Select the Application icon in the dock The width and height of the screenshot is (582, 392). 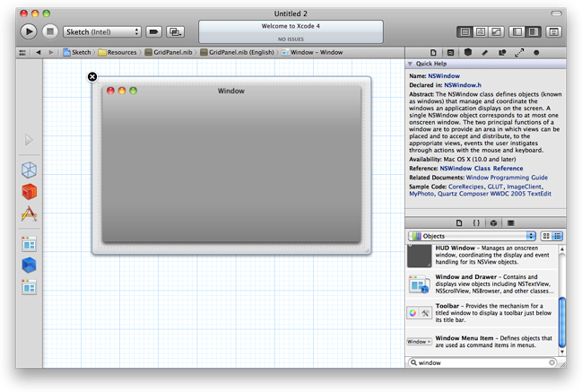point(29,213)
